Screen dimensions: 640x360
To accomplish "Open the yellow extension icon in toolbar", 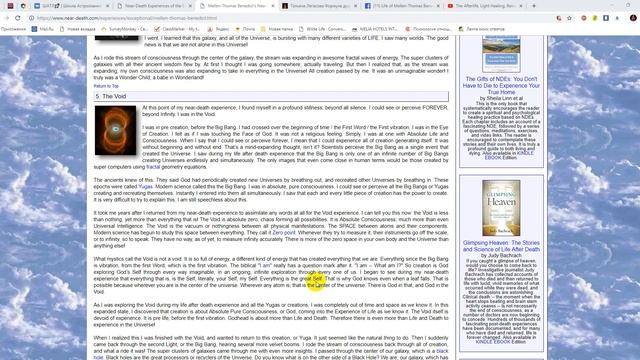I will pyautogui.click(x=595, y=18).
